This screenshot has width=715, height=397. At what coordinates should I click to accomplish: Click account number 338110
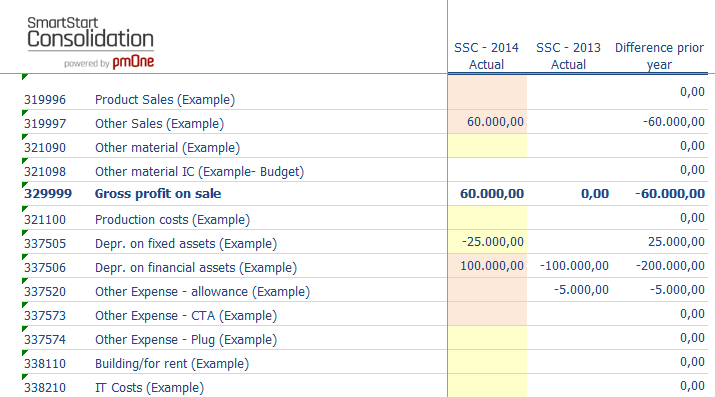[45, 365]
